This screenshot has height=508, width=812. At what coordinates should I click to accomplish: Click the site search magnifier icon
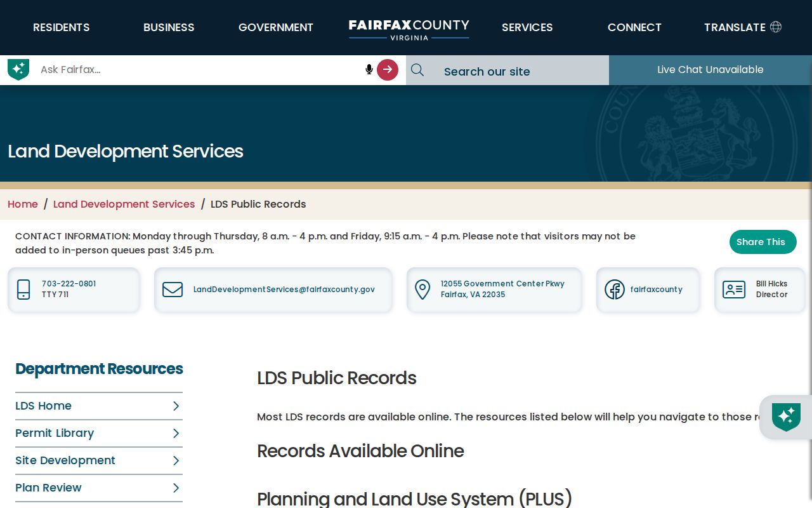pos(417,70)
